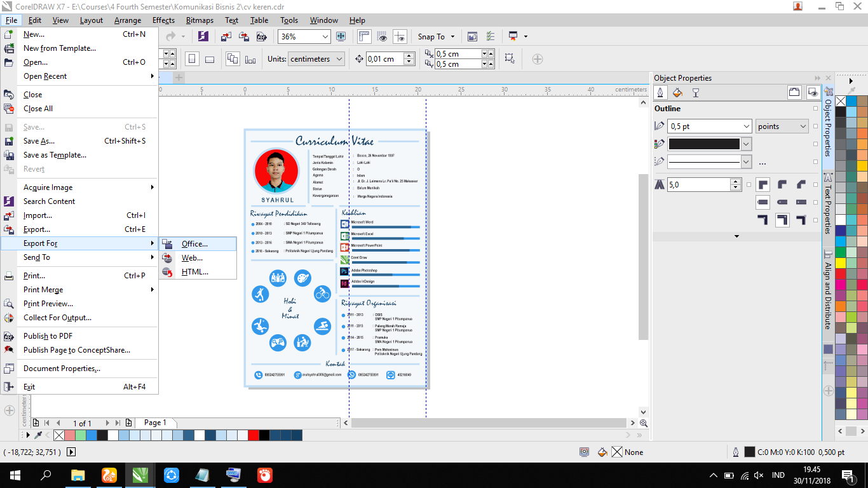Click the Treat as Filled icon in property bar
Viewport: 868px width, 488px height.
[x=509, y=59]
